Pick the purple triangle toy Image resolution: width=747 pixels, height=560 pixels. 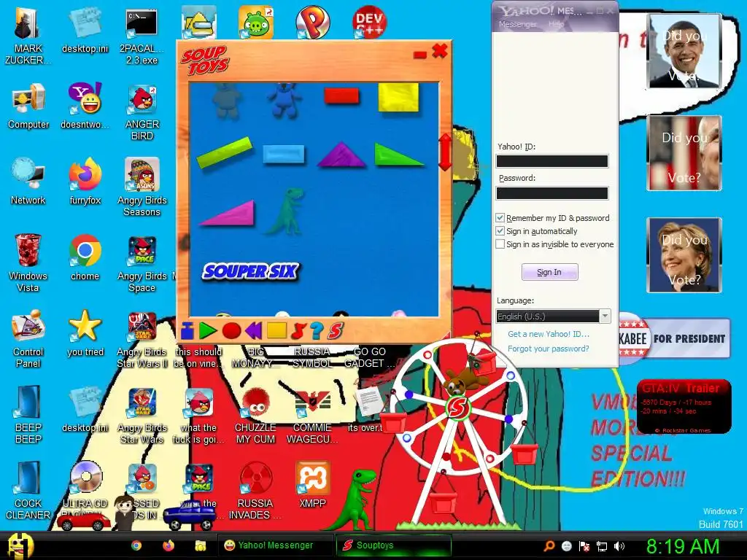341,155
